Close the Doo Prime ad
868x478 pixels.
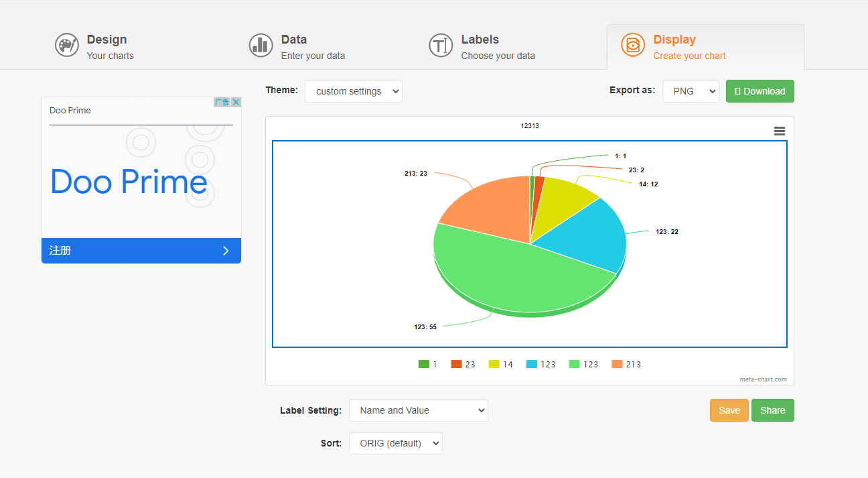tap(236, 103)
